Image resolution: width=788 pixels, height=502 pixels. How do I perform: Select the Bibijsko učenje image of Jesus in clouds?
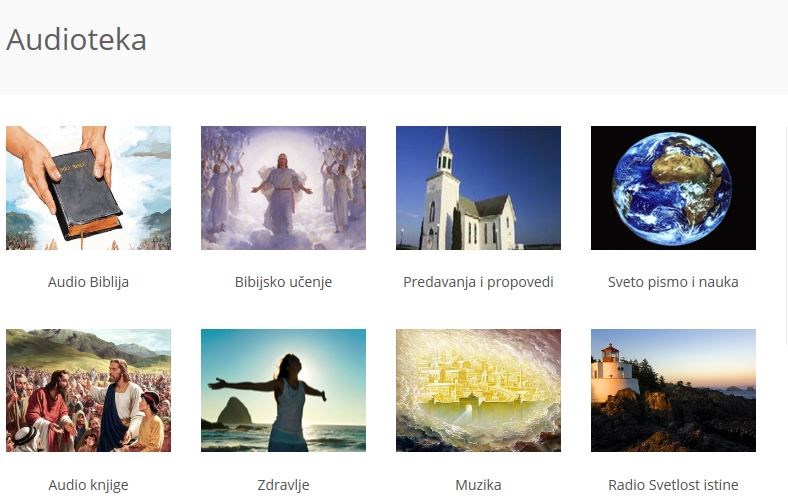(x=283, y=188)
